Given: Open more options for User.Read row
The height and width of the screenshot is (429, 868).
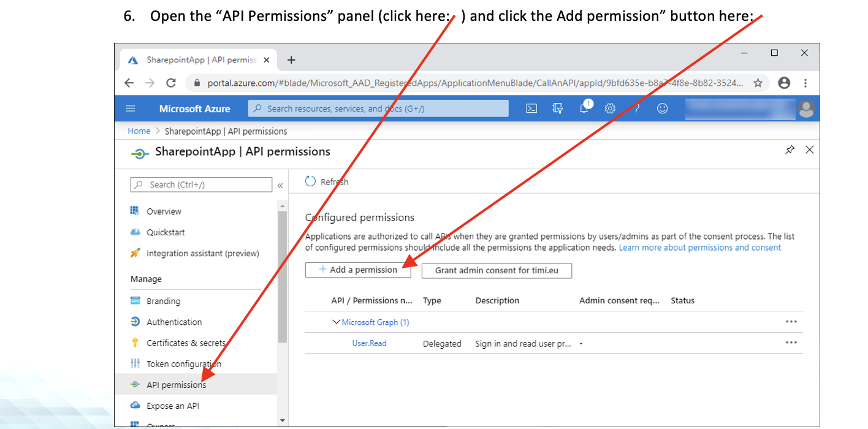Looking at the screenshot, I should [x=791, y=343].
